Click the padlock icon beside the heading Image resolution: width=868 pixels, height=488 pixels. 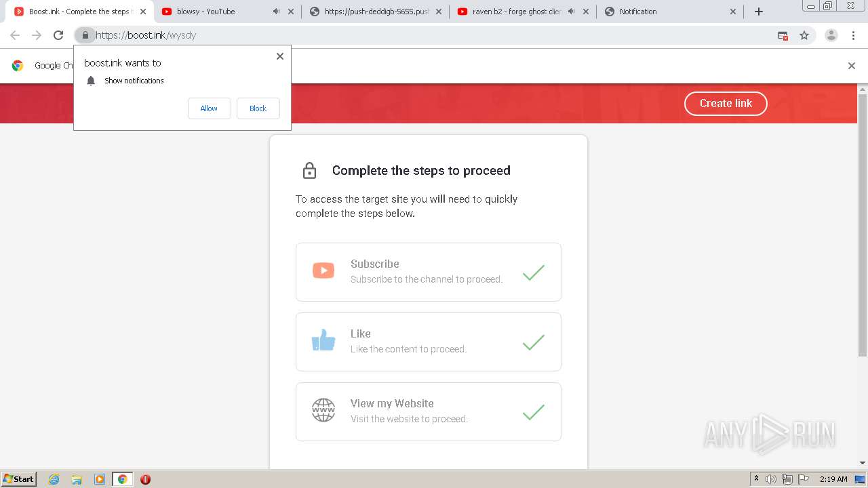[x=309, y=170]
